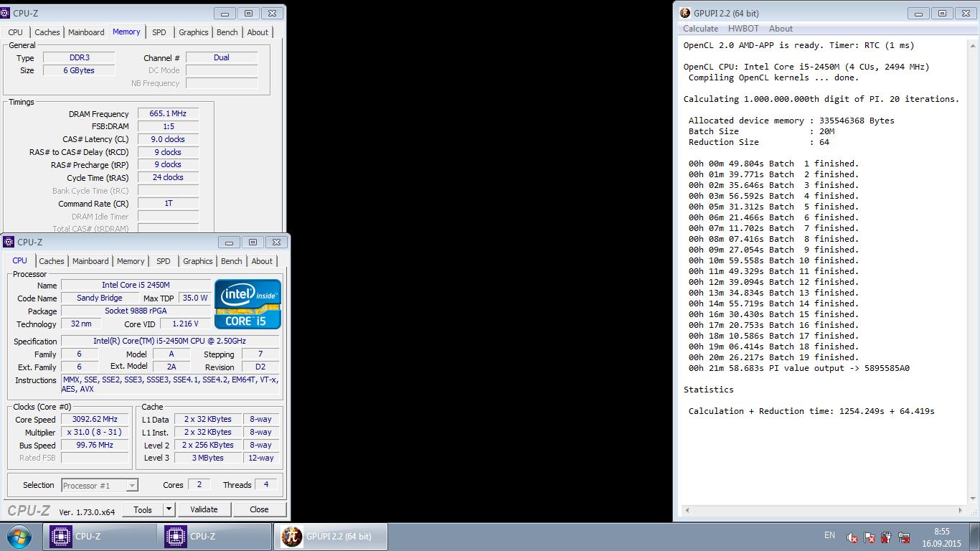
Task: Click the Level 3 cache 3 MBytes field
Action: coord(208,458)
